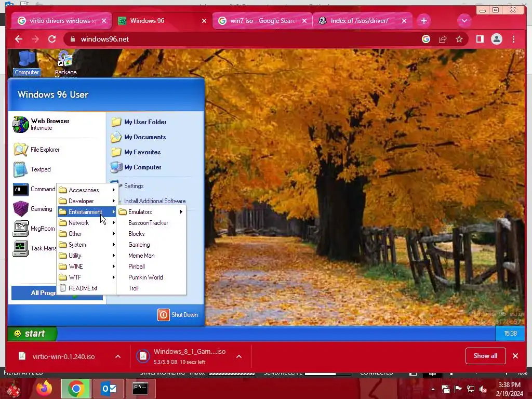Open Firefox from the host taskbar
Screen dimensions: 532x399
tap(44, 389)
